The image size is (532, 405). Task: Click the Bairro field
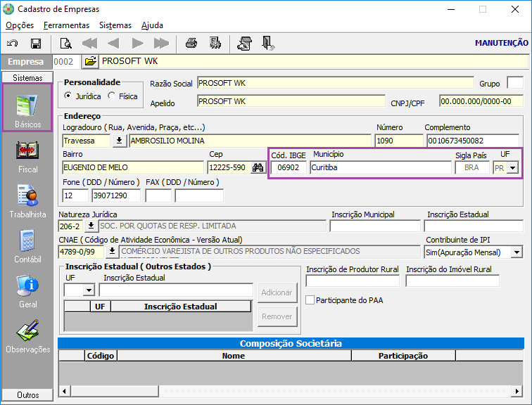pos(133,167)
